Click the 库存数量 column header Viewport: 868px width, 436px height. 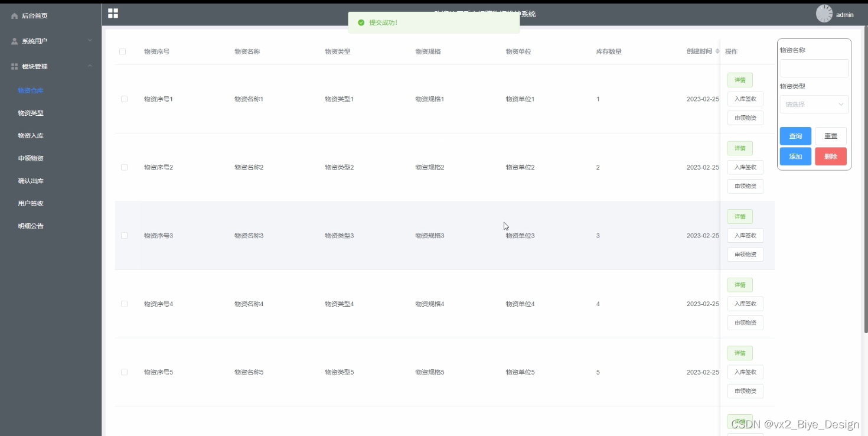click(609, 51)
